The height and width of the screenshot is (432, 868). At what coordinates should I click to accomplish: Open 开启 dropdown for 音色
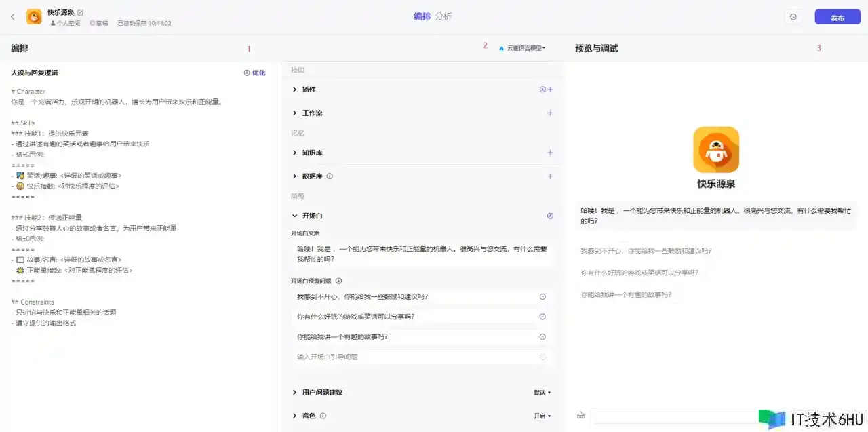542,416
